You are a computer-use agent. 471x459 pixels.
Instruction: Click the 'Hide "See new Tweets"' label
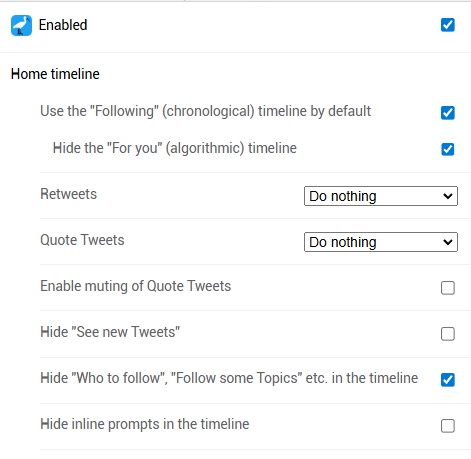pos(110,332)
